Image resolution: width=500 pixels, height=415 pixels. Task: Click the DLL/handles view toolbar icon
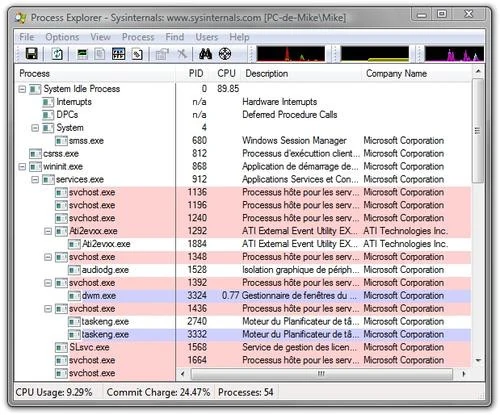tap(137, 54)
